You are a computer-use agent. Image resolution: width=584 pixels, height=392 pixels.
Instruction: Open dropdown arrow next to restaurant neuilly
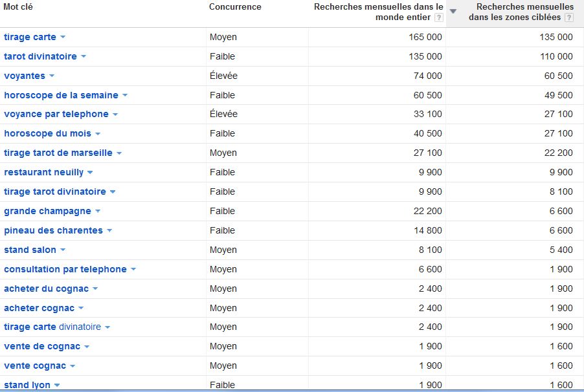(x=90, y=172)
